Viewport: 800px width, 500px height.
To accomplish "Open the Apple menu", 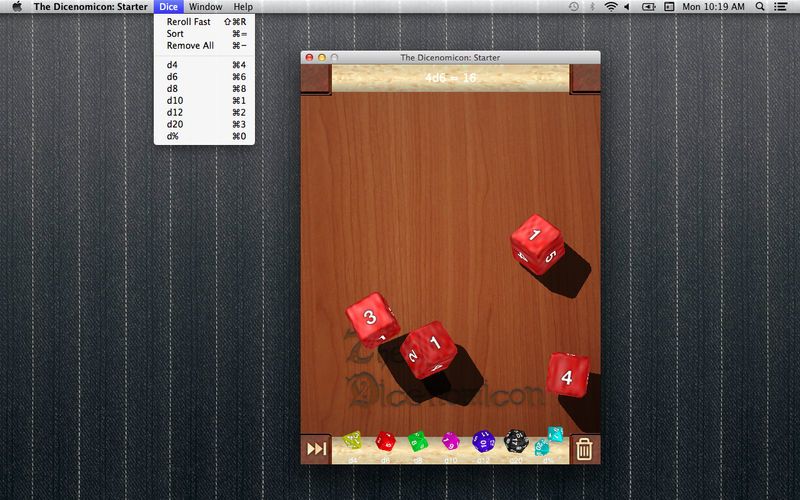I will pyautogui.click(x=17, y=7).
